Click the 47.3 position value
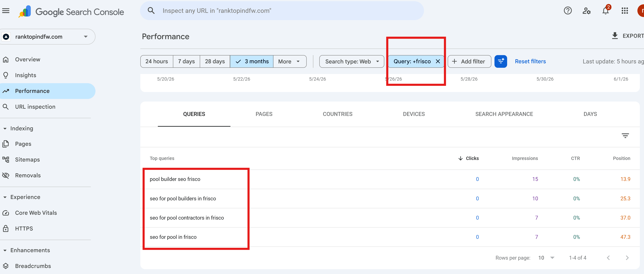 625,237
